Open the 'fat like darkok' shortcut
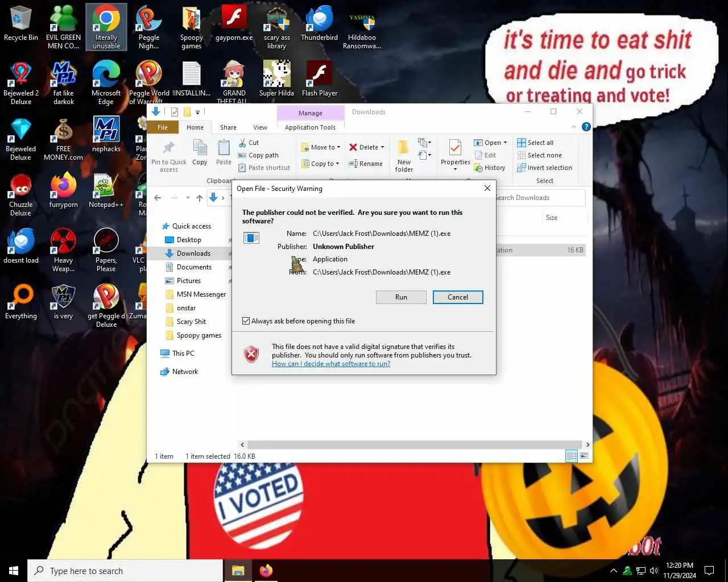Viewport: 728px width, 582px height. [x=63, y=82]
